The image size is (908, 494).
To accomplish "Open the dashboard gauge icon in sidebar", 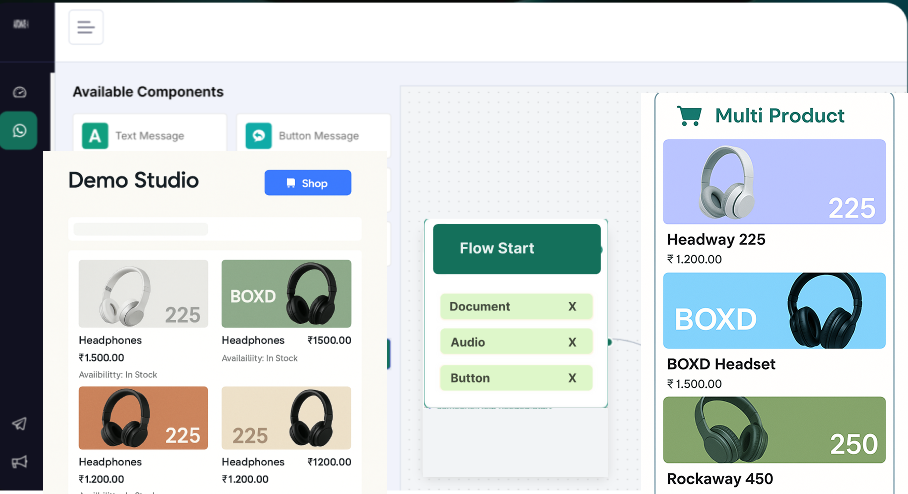I will coord(19,92).
